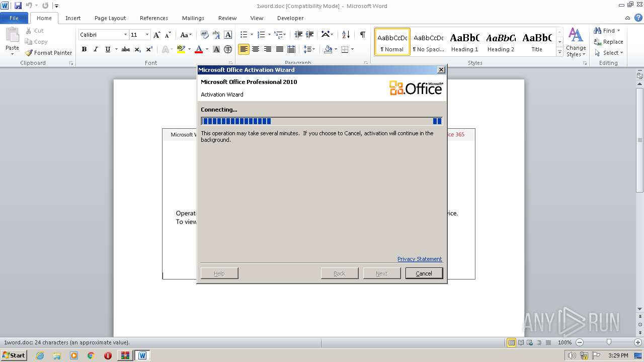Click the Save icon in Quick Access

tap(18, 6)
